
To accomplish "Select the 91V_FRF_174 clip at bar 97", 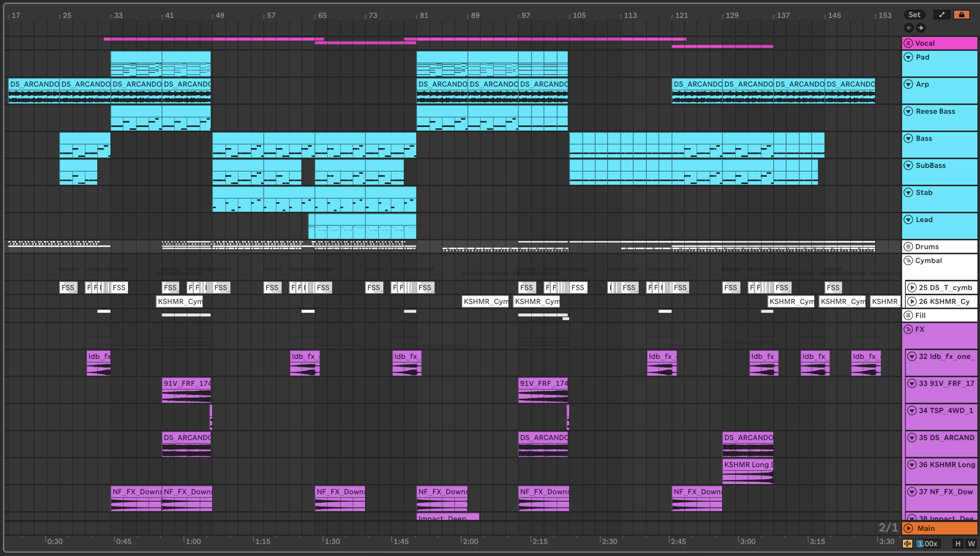I will point(543,390).
